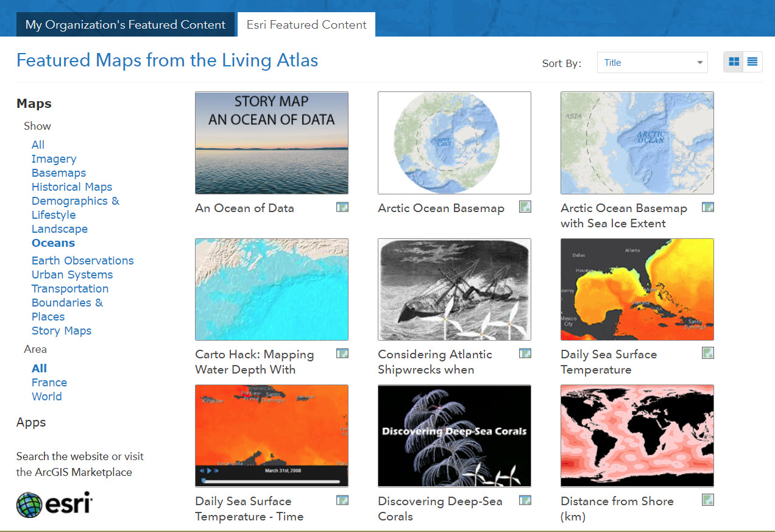This screenshot has height=532, width=775.
Task: Open the Apps section
Action: (x=31, y=422)
